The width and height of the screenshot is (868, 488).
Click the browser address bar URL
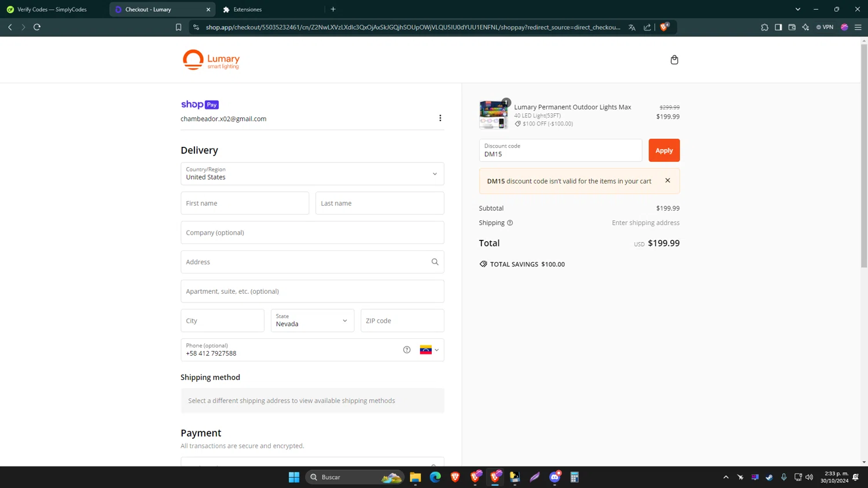point(413,27)
